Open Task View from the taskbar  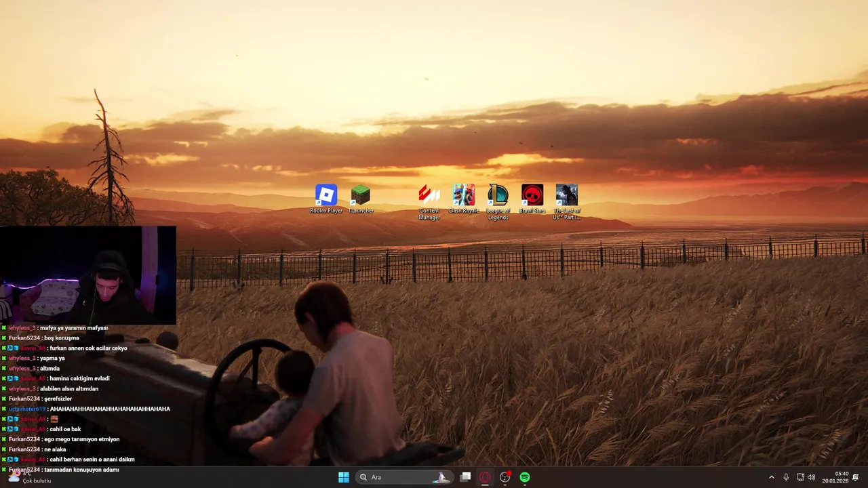coord(465,477)
